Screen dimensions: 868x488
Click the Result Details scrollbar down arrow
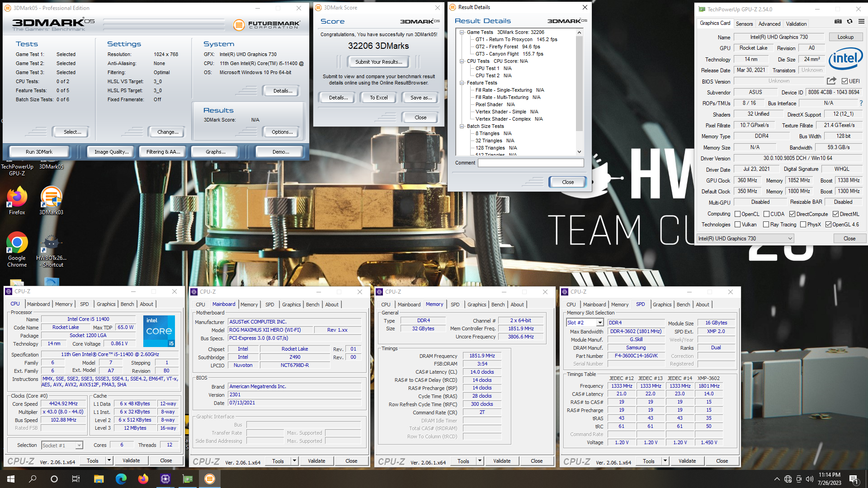pyautogui.click(x=579, y=152)
